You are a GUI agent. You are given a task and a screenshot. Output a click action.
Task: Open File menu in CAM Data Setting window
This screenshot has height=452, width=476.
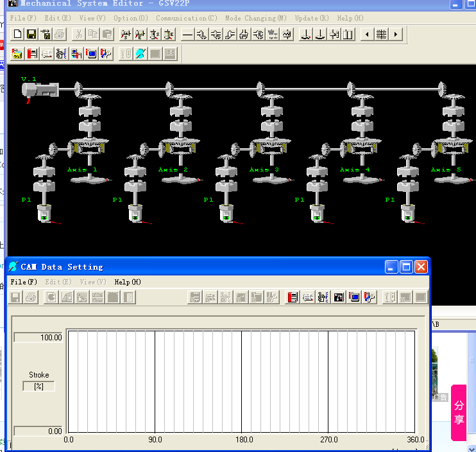tap(24, 282)
